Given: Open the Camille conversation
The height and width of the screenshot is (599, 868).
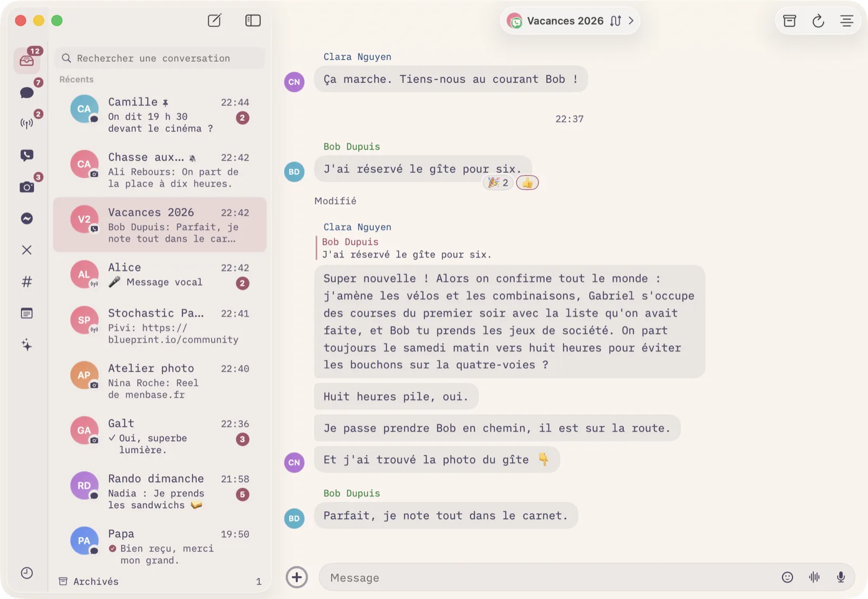Looking at the screenshot, I should pyautogui.click(x=160, y=114).
